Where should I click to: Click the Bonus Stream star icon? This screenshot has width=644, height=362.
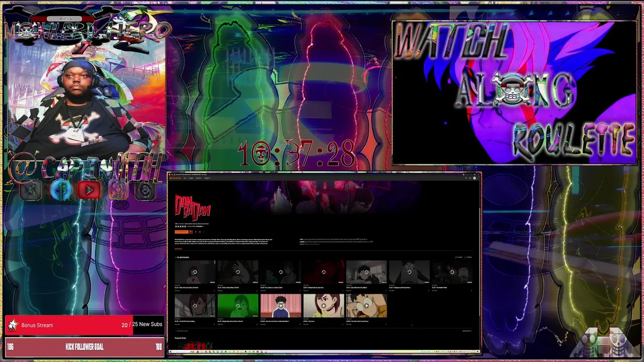click(13, 325)
